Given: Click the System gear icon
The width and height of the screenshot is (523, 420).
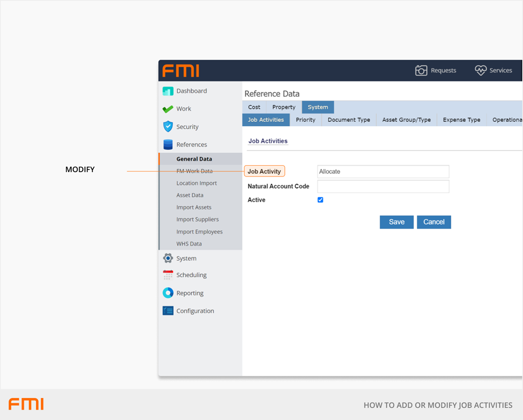Looking at the screenshot, I should 168,259.
